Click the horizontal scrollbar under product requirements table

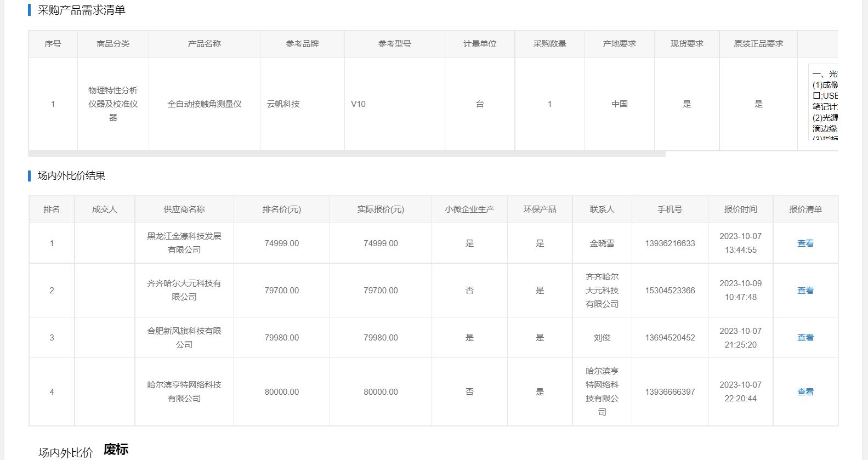[x=347, y=154]
